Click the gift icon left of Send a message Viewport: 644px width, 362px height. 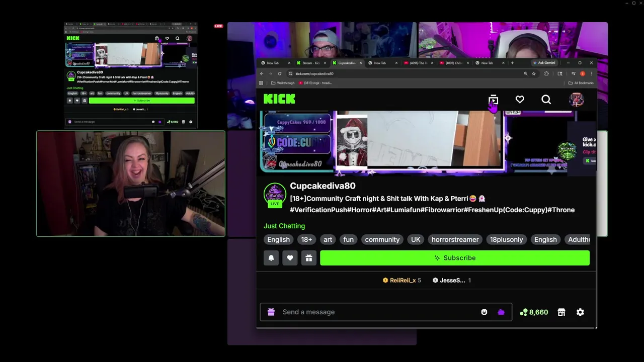271,312
